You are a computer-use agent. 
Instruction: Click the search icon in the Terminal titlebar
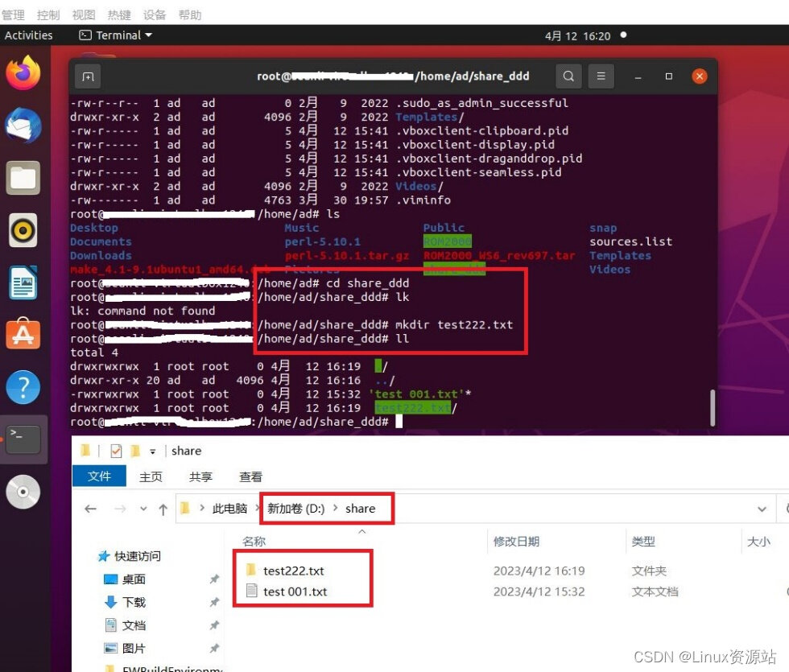(x=568, y=76)
